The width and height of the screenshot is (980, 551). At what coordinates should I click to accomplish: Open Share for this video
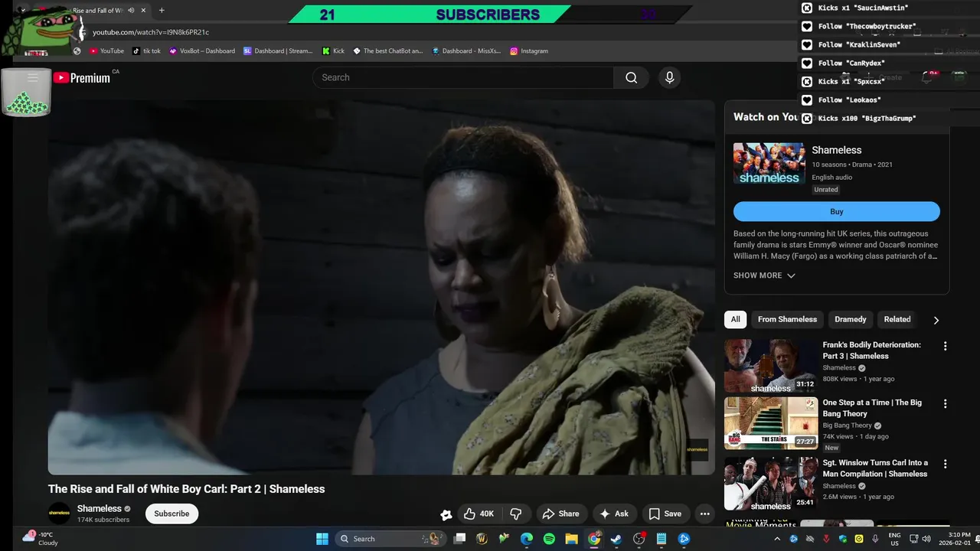coord(561,514)
